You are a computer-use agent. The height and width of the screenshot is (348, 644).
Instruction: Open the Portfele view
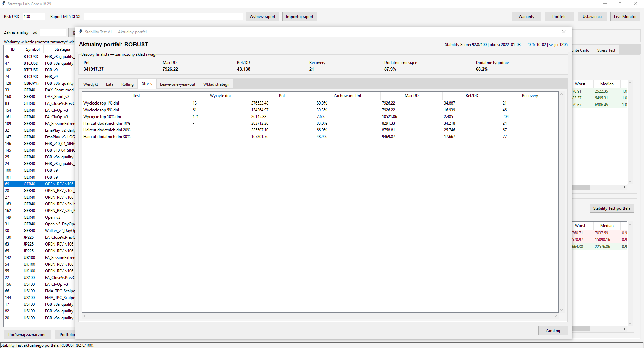pos(559,17)
